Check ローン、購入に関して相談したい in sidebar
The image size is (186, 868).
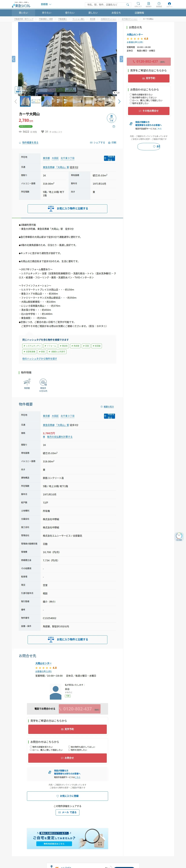(131, 100)
